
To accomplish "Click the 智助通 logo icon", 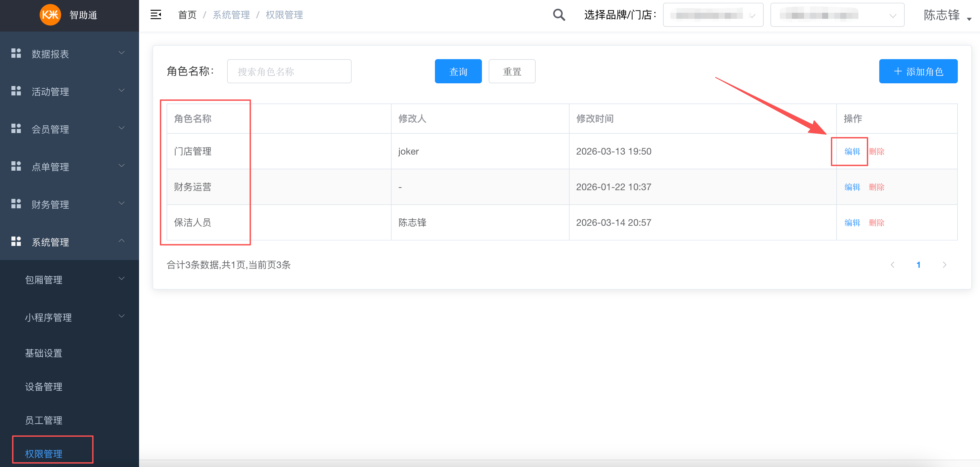I will click(x=50, y=15).
